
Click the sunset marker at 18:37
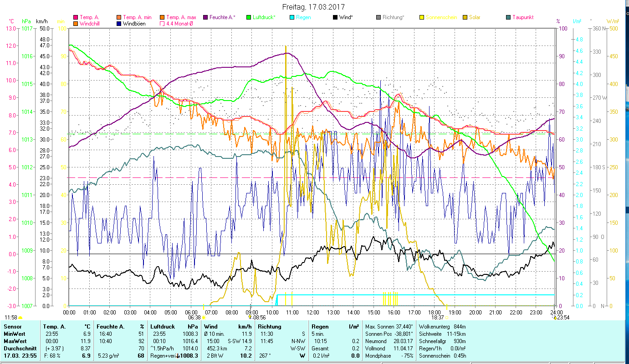pos(446,317)
